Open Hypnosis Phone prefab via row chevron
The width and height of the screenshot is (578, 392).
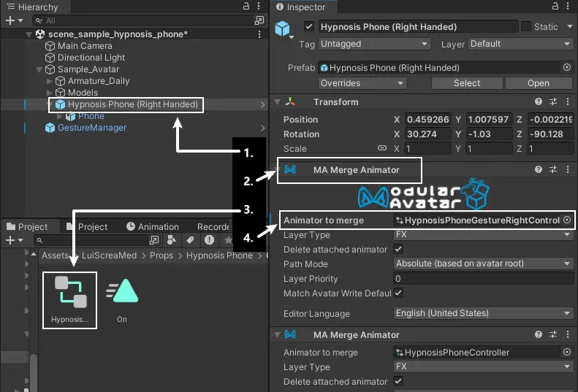262,104
